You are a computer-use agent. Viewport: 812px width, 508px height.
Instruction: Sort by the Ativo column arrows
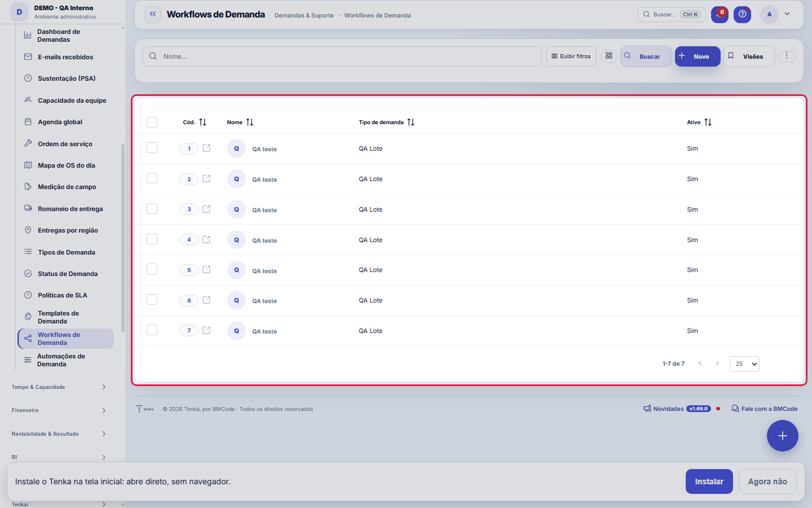[x=708, y=122]
